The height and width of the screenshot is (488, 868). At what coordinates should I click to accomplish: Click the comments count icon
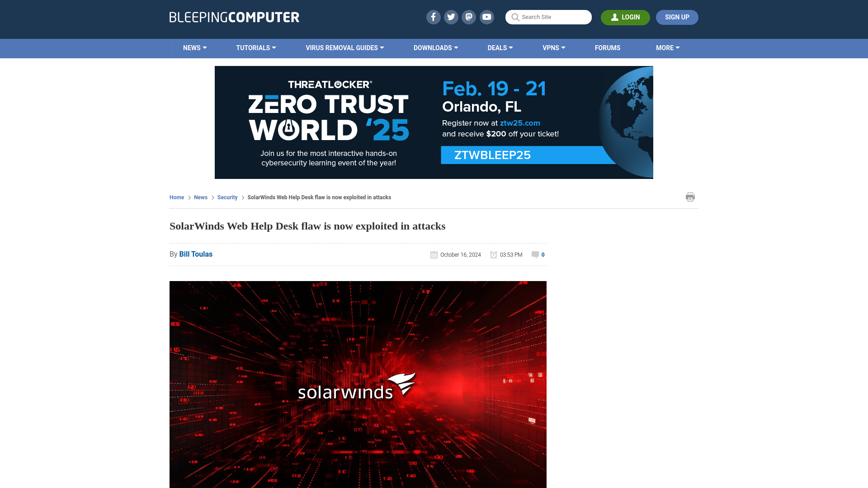[535, 254]
